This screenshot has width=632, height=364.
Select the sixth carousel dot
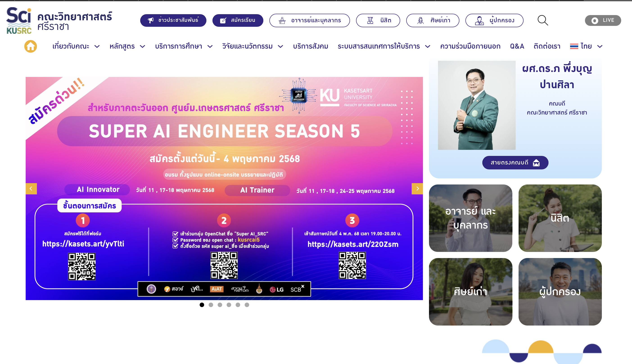click(247, 305)
